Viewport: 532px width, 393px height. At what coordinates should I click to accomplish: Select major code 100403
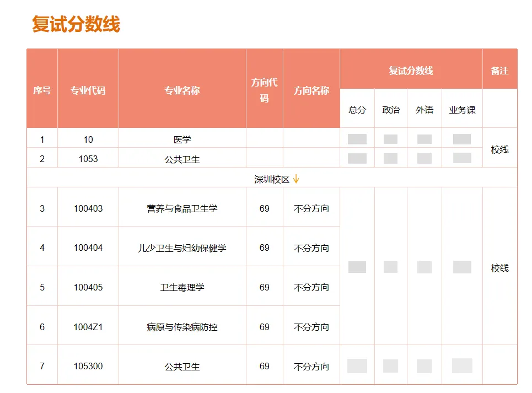point(88,208)
